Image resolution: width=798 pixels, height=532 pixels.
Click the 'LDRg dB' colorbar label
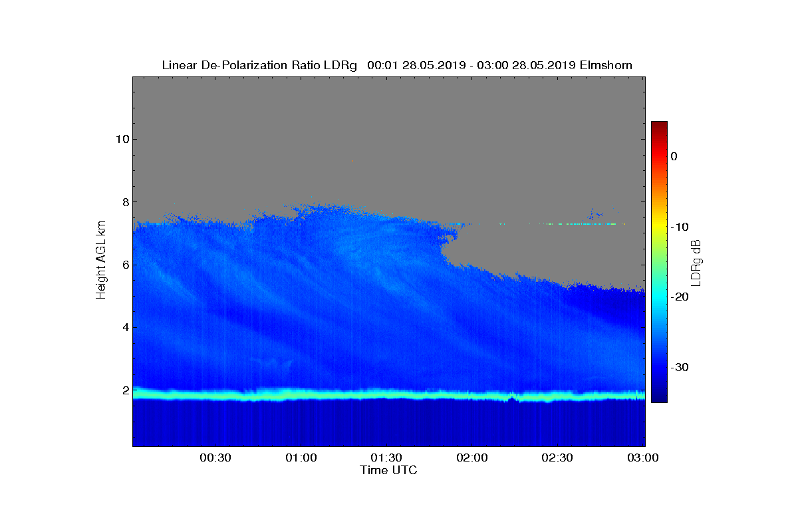[x=696, y=263]
